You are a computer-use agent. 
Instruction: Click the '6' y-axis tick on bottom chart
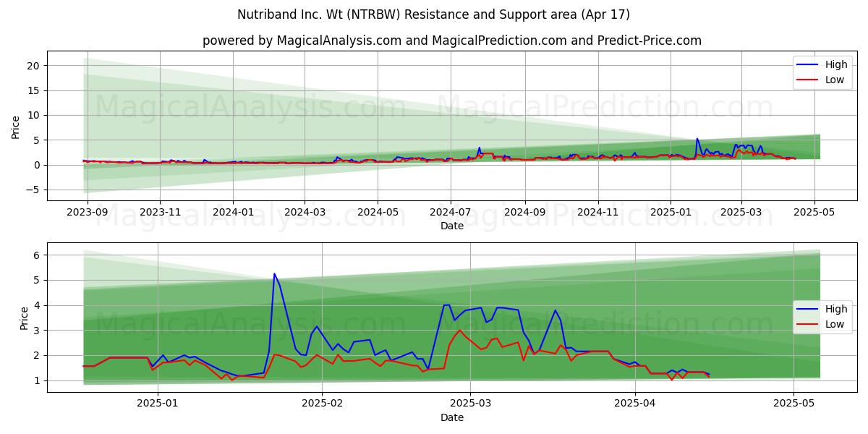pyautogui.click(x=35, y=255)
